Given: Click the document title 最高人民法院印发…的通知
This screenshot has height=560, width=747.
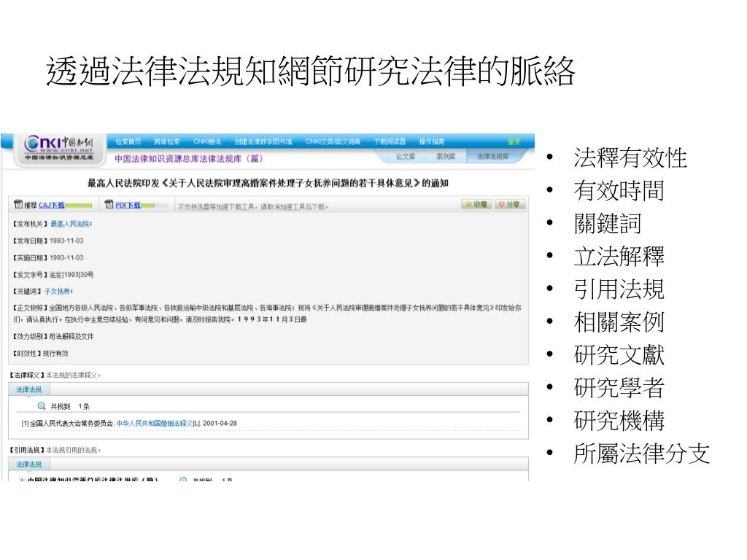Looking at the screenshot, I should click(268, 183).
